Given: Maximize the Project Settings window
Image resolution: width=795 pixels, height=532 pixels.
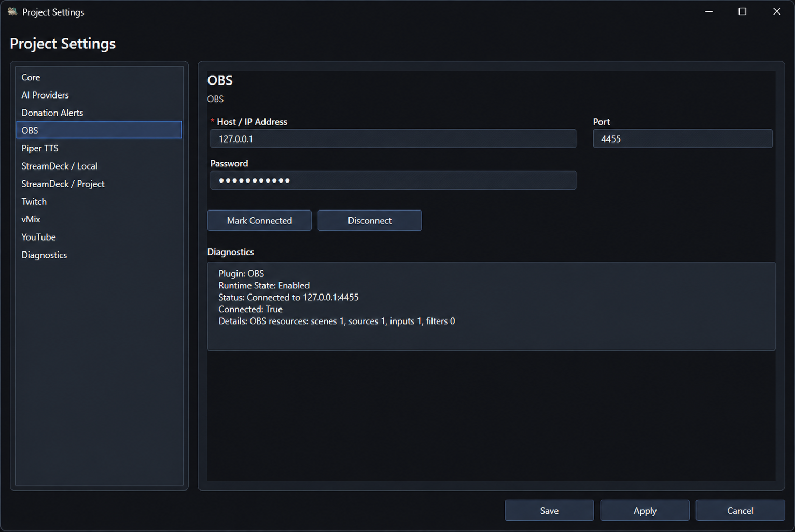Looking at the screenshot, I should [x=742, y=11].
